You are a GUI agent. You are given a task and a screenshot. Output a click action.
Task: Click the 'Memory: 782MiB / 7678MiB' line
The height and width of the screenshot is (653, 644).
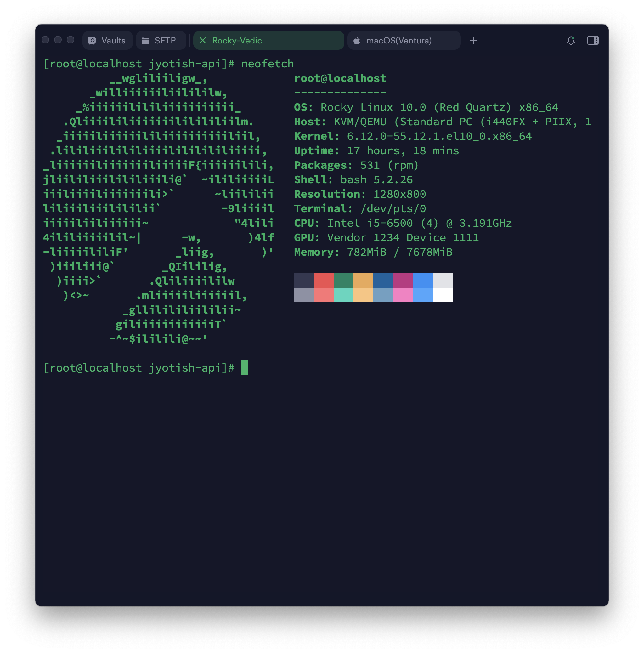(373, 253)
